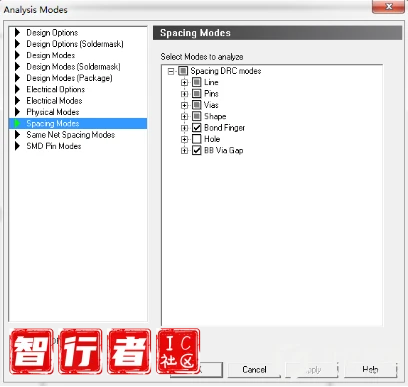
Task: Click the BB Via Gap label text
Action: 224,151
